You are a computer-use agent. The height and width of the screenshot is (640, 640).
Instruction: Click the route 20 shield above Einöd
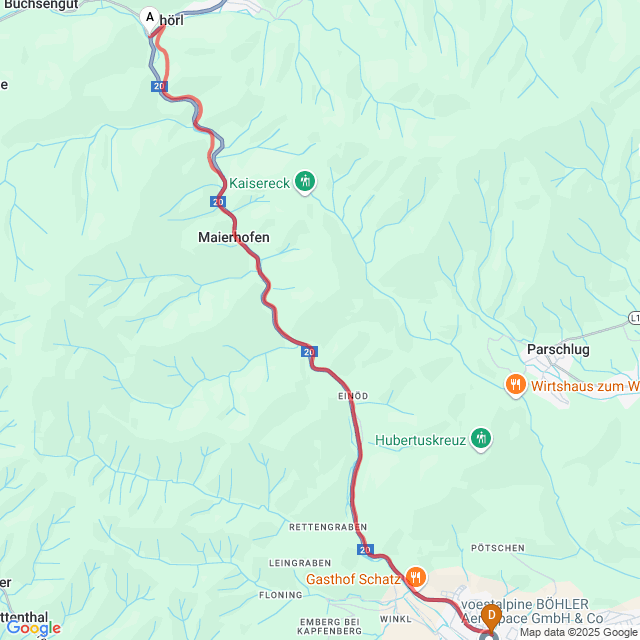tap(309, 352)
